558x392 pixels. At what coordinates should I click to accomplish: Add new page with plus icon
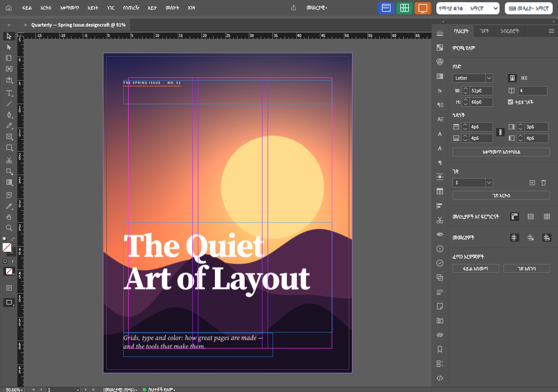(532, 182)
